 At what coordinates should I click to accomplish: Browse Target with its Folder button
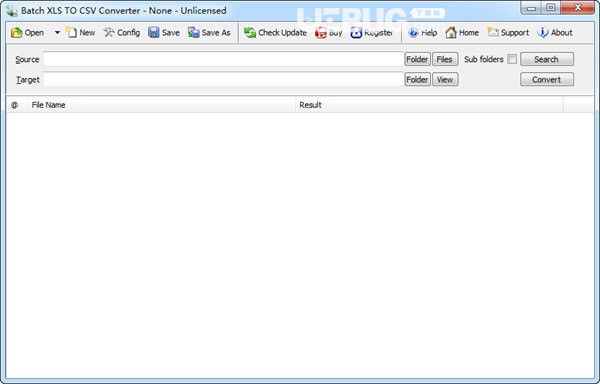[417, 80]
